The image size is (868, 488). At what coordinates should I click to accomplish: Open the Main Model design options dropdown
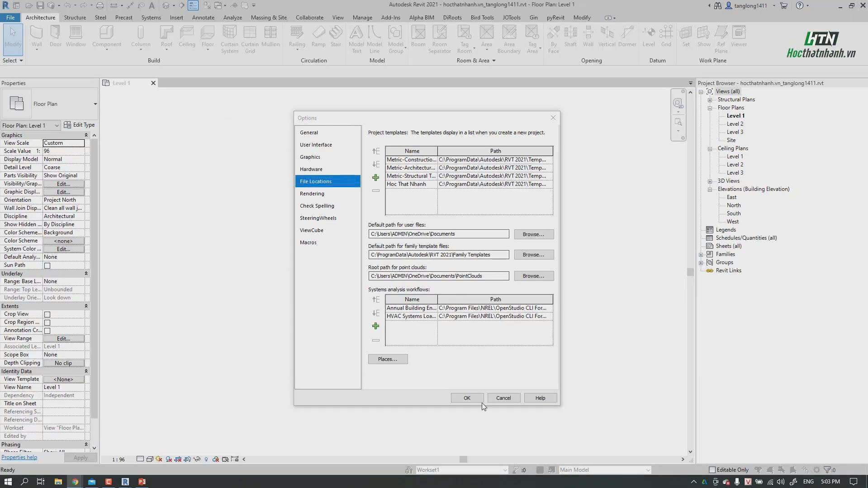[605, 470]
